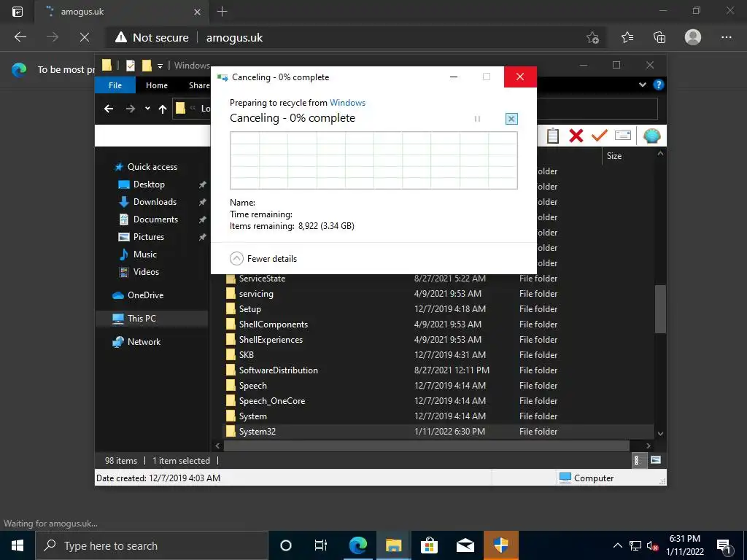Open Edge Favorites list icon

click(627, 38)
